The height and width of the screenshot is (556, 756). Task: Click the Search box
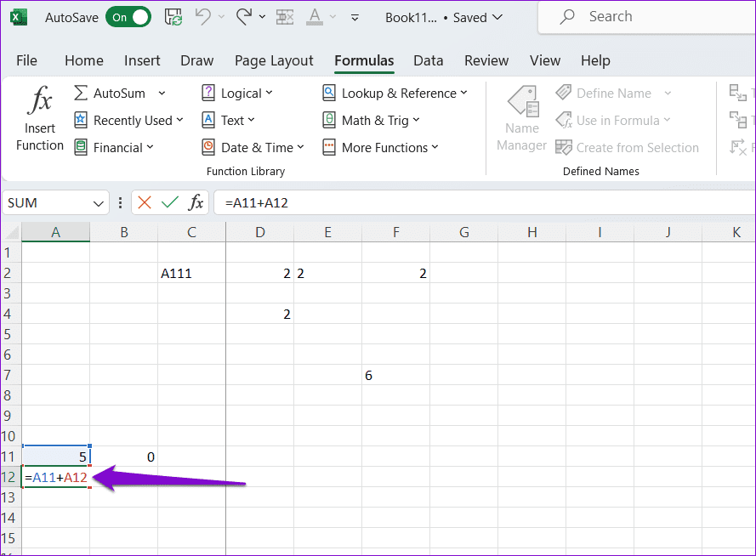tap(647, 17)
